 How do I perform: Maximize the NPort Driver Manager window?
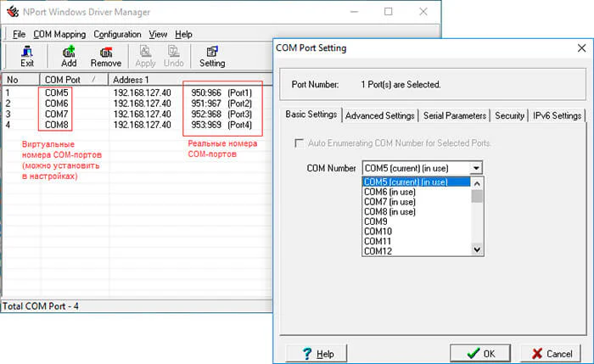(x=389, y=12)
